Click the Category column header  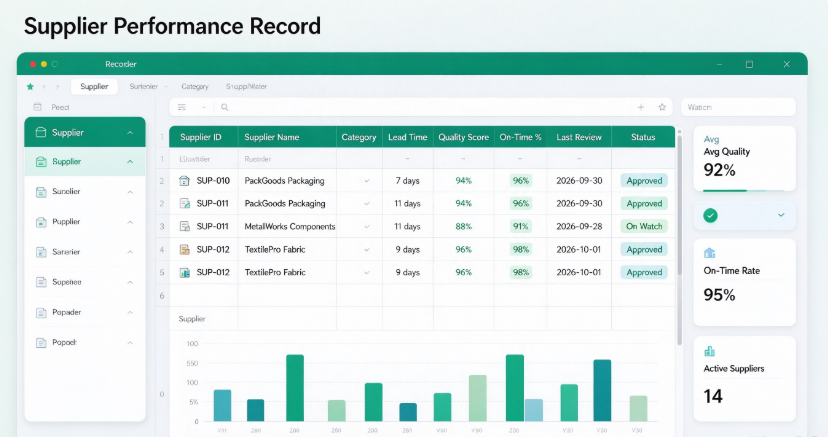(359, 137)
